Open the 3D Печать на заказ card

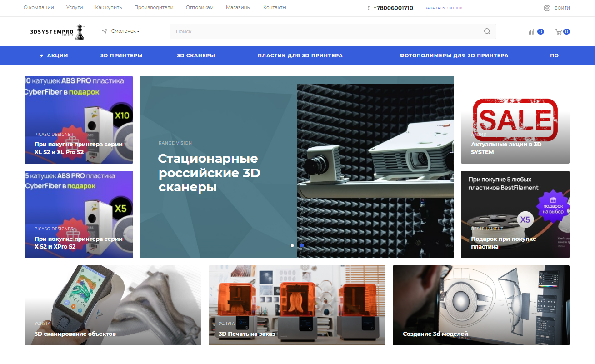297,305
